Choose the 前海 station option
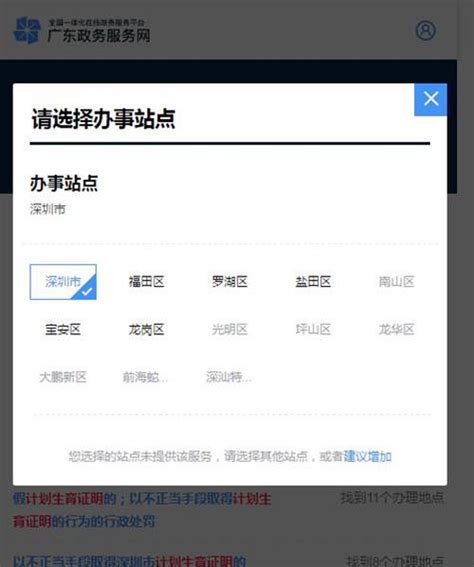Screen dimensions: 474x567 point(145,377)
